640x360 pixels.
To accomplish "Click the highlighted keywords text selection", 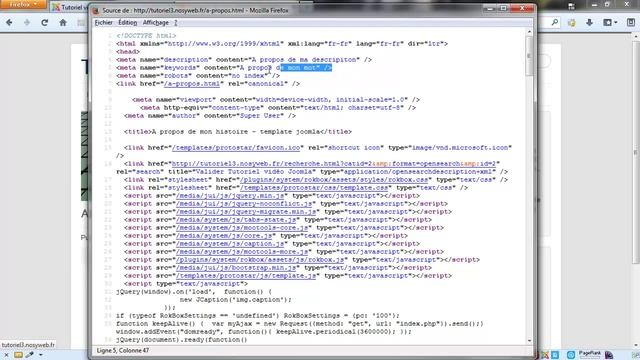I will click(306, 68).
